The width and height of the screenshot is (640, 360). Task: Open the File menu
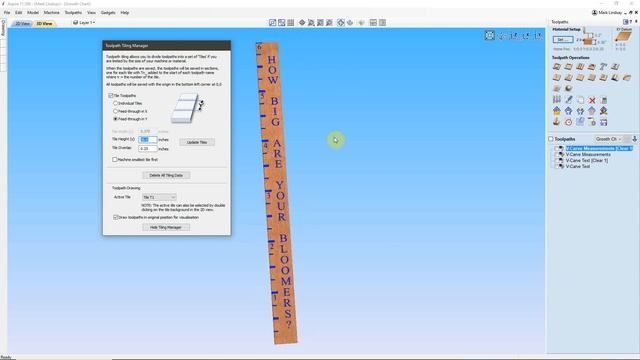pos(7,13)
